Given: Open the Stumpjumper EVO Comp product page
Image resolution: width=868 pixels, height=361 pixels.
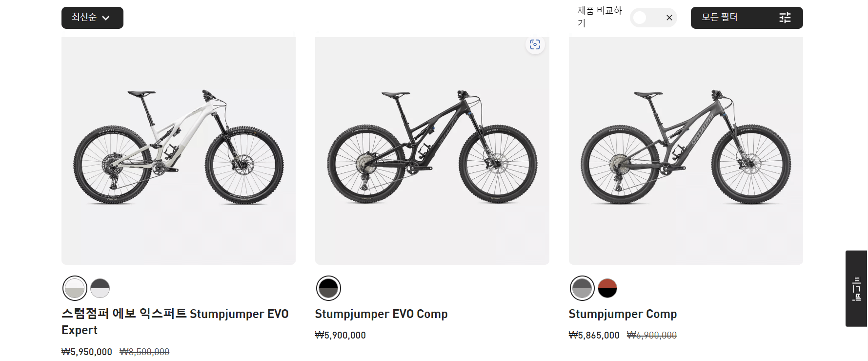Looking at the screenshot, I should click(x=381, y=314).
